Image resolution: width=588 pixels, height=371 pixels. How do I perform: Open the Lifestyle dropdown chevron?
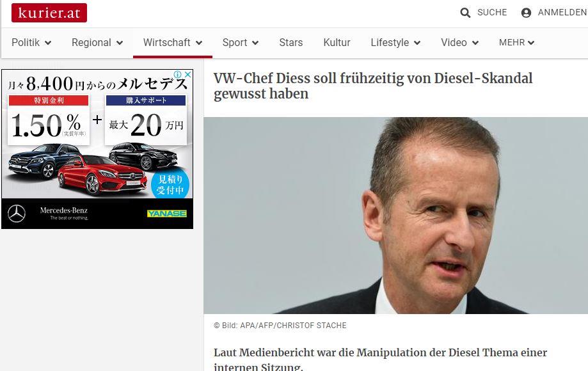(417, 43)
